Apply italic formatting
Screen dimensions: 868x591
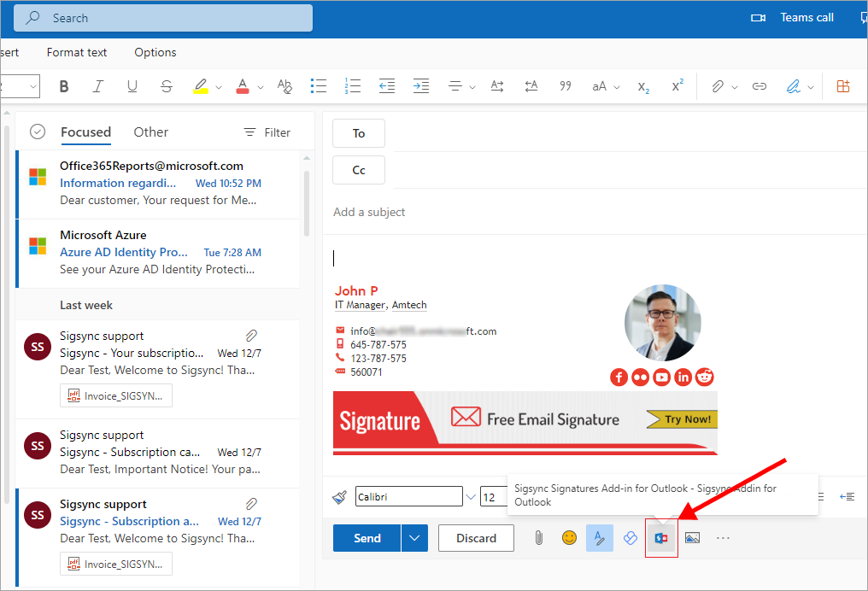(97, 86)
